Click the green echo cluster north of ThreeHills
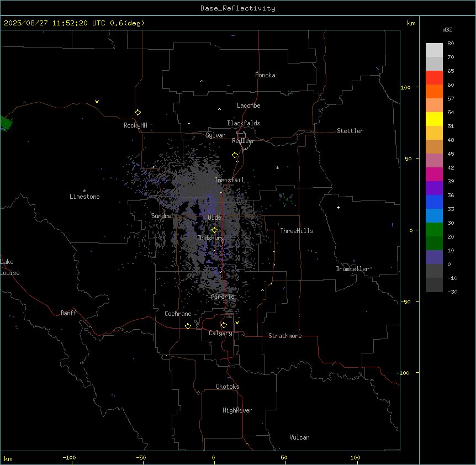 286,200
